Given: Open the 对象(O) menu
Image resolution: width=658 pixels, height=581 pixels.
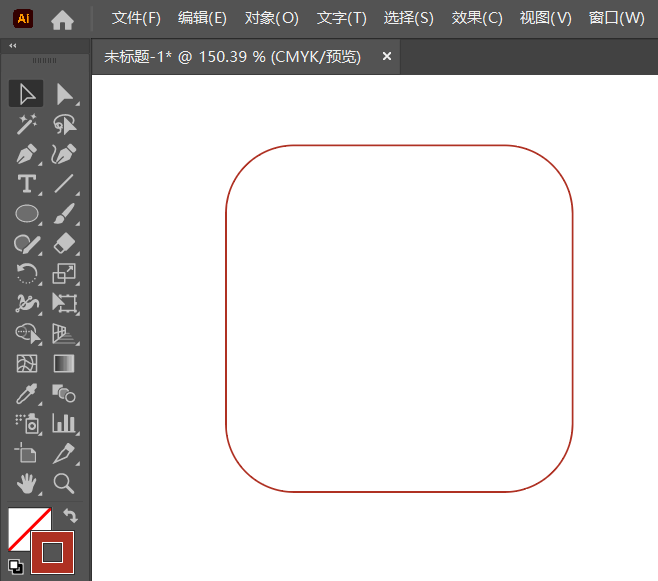Looking at the screenshot, I should click(x=272, y=18).
